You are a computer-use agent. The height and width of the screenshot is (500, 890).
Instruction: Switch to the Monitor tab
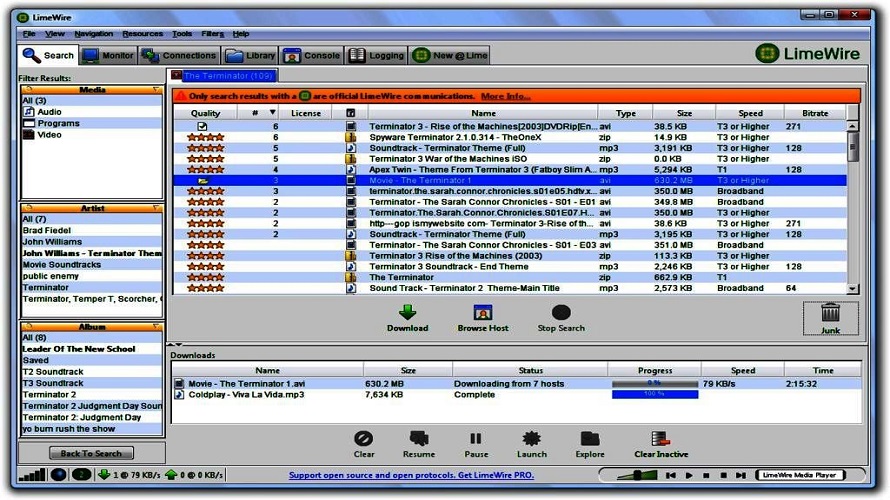point(108,55)
